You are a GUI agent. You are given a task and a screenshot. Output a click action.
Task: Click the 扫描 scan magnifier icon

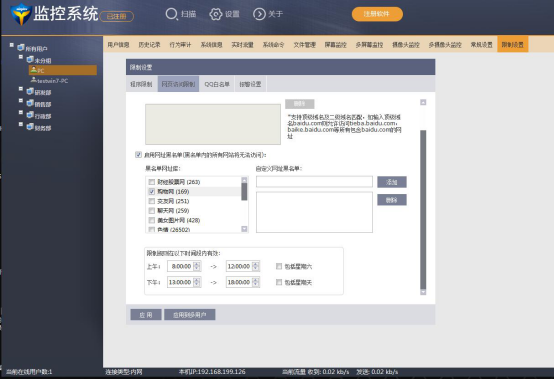tap(171, 14)
